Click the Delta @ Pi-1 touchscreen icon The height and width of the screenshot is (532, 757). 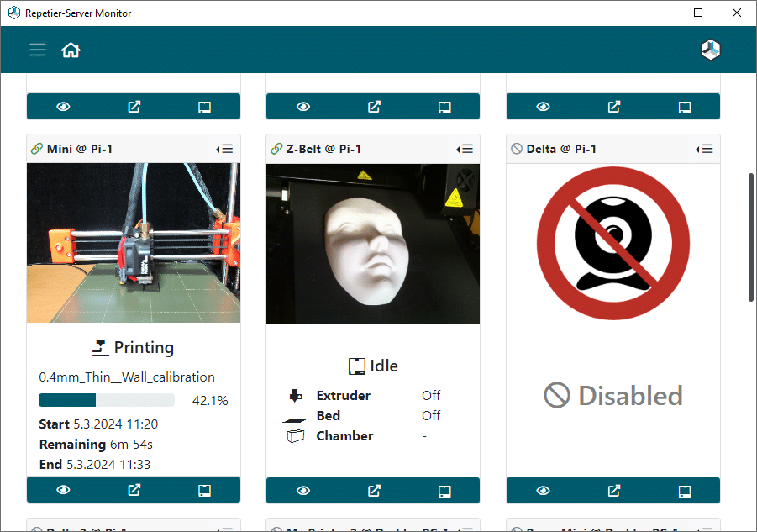[685, 491]
